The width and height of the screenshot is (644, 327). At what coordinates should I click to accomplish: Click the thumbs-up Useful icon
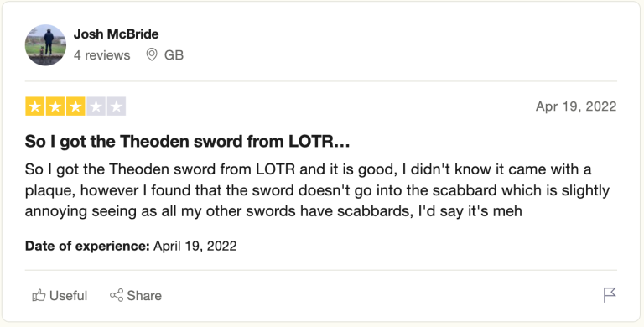coord(39,295)
